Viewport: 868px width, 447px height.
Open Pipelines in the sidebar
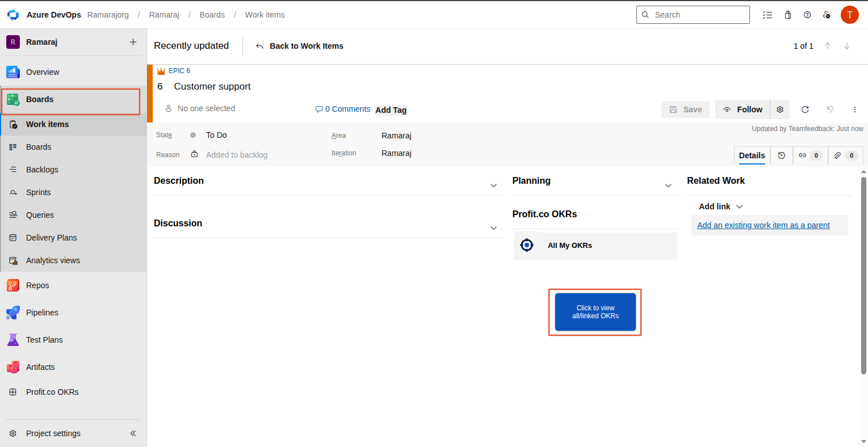[73, 313]
